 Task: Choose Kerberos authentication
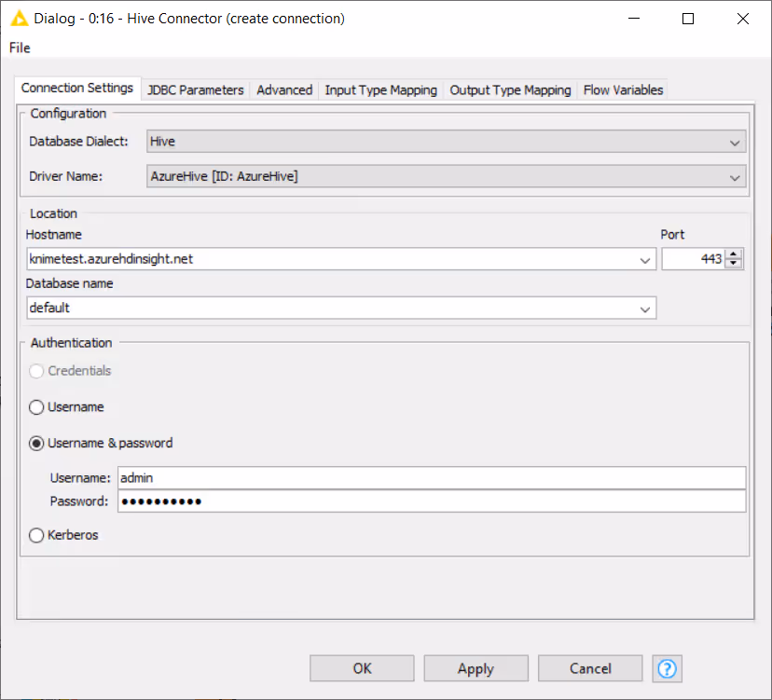pos(37,536)
